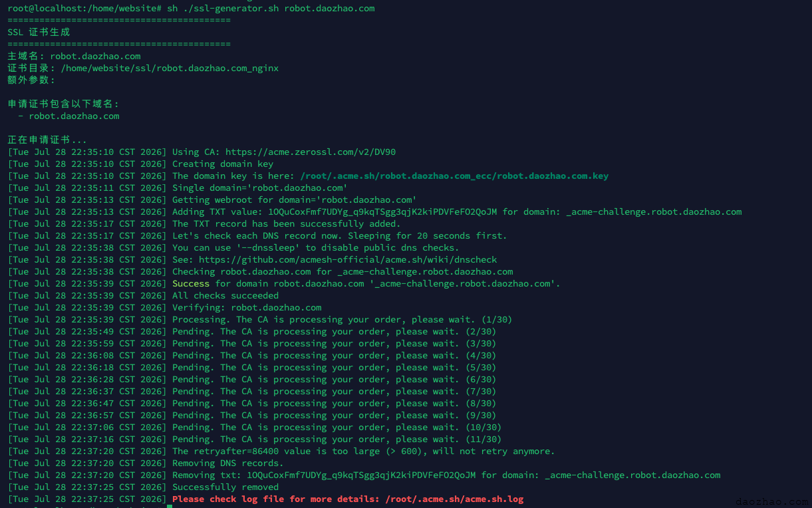This screenshot has height=508, width=812.
Task: Click the Successfully removed line
Action: (143, 487)
